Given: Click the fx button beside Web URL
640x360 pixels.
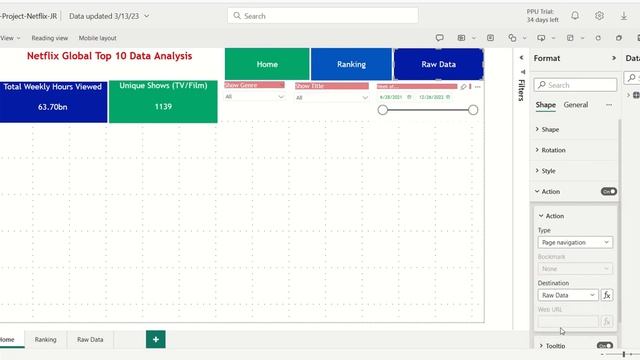Looking at the screenshot, I should pyautogui.click(x=607, y=322).
